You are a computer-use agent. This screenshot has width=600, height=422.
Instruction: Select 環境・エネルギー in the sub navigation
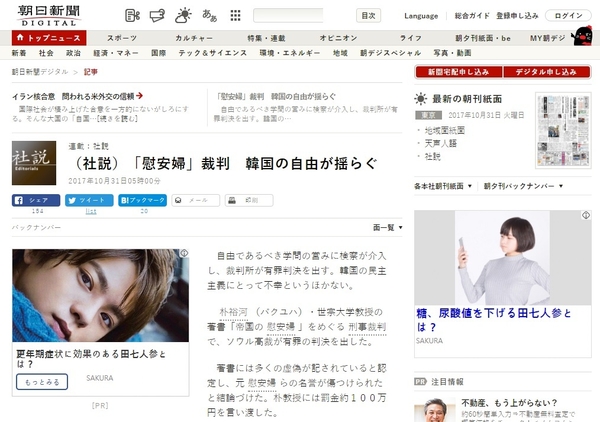click(290, 53)
